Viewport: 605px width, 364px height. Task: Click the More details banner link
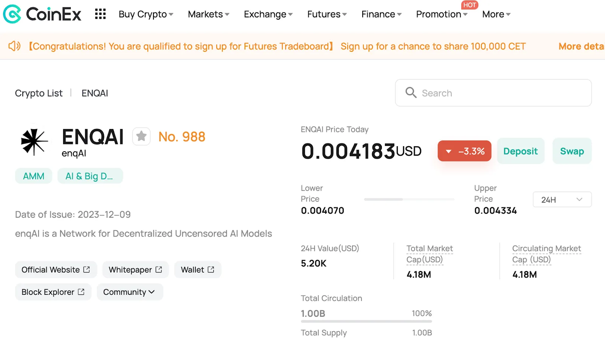click(582, 46)
